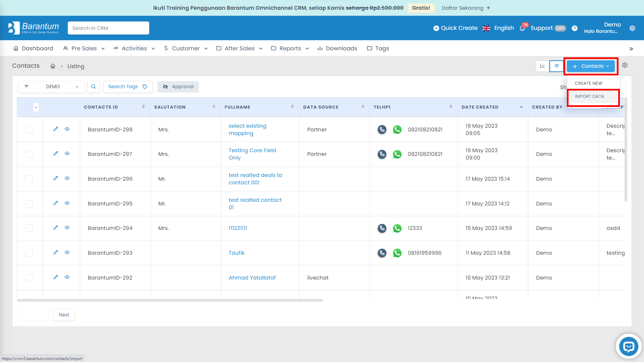Image resolution: width=644 pixels, height=362 pixels.
Task: Go to Next page
Action: point(64,315)
